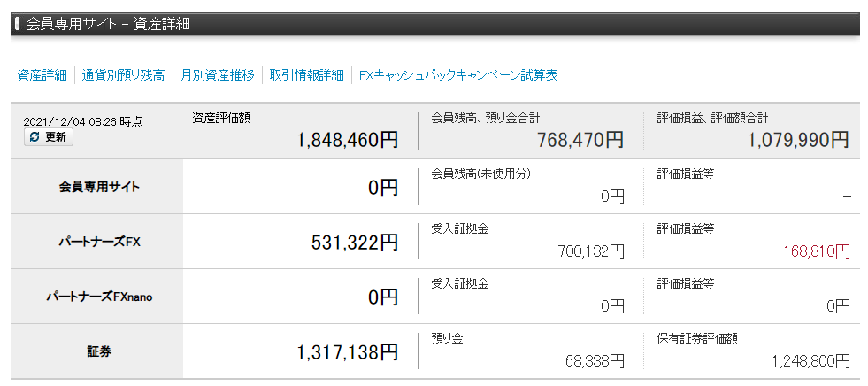The width and height of the screenshot is (868, 386).
Task: Open 月別資産推移 link
Action: (x=217, y=75)
